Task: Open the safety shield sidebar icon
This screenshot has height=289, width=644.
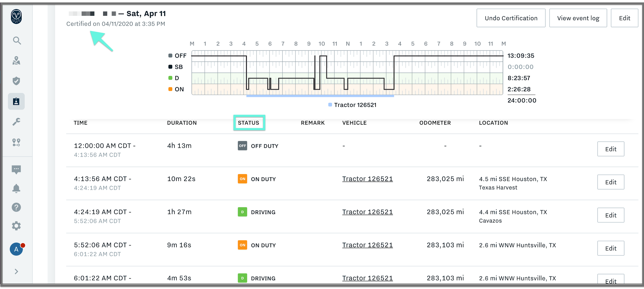Action: [x=16, y=81]
